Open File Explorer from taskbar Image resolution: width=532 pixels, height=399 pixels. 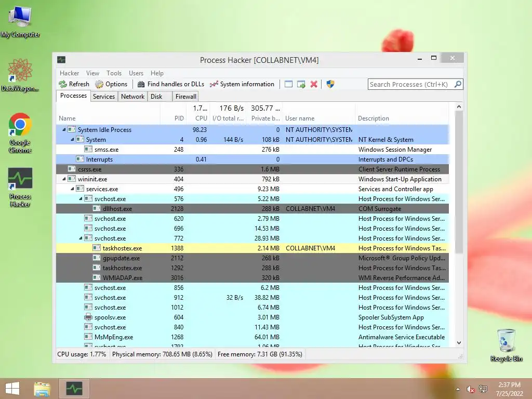(x=42, y=389)
